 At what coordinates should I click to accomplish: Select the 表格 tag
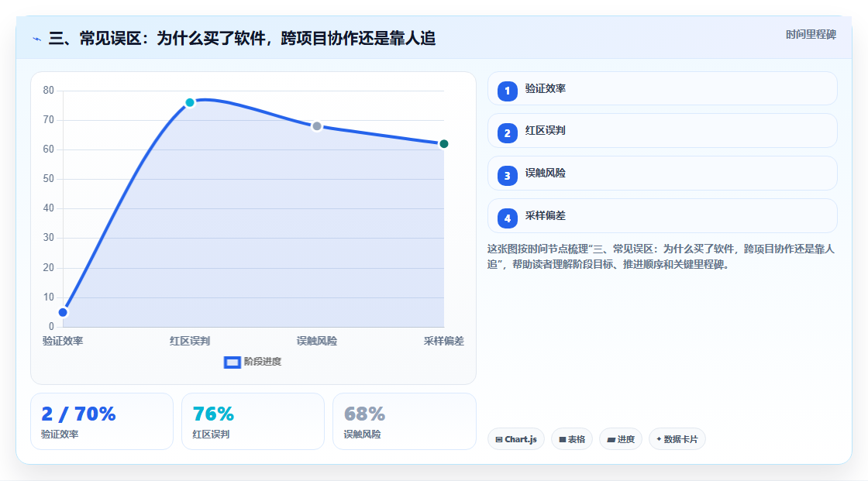[x=572, y=439]
